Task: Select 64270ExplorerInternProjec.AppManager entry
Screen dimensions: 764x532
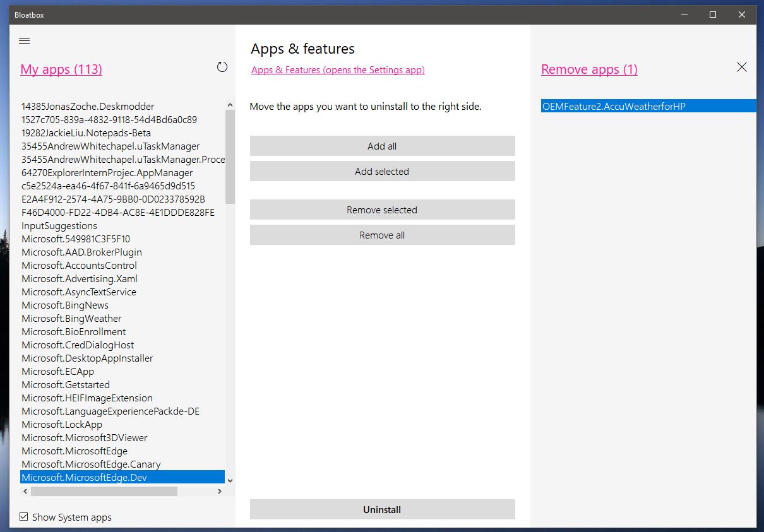Action: 122,172
